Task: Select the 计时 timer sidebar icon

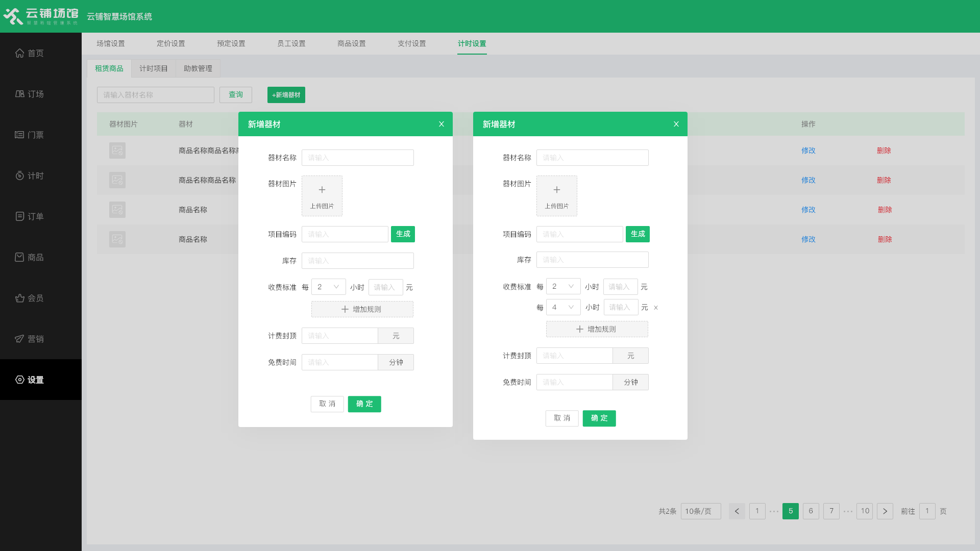Action: (20, 176)
